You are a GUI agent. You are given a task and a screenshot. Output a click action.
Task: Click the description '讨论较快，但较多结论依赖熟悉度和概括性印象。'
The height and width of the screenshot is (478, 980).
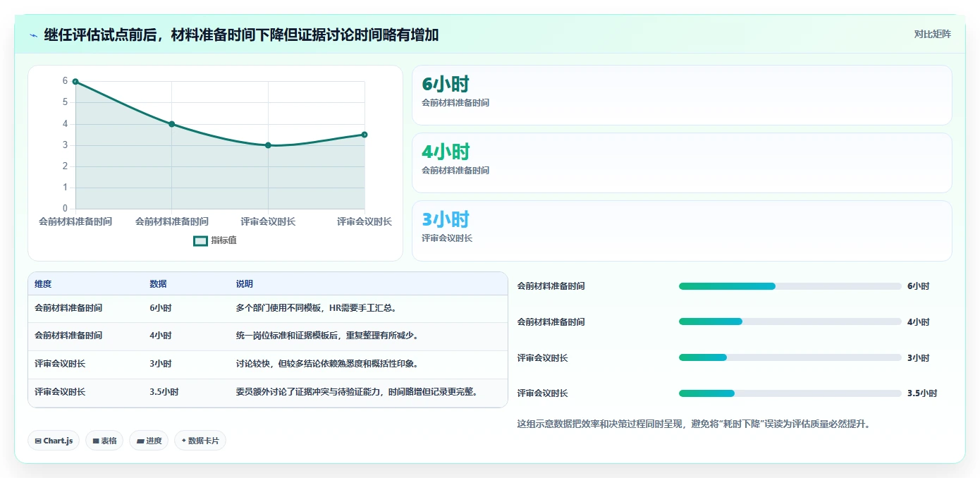point(327,364)
